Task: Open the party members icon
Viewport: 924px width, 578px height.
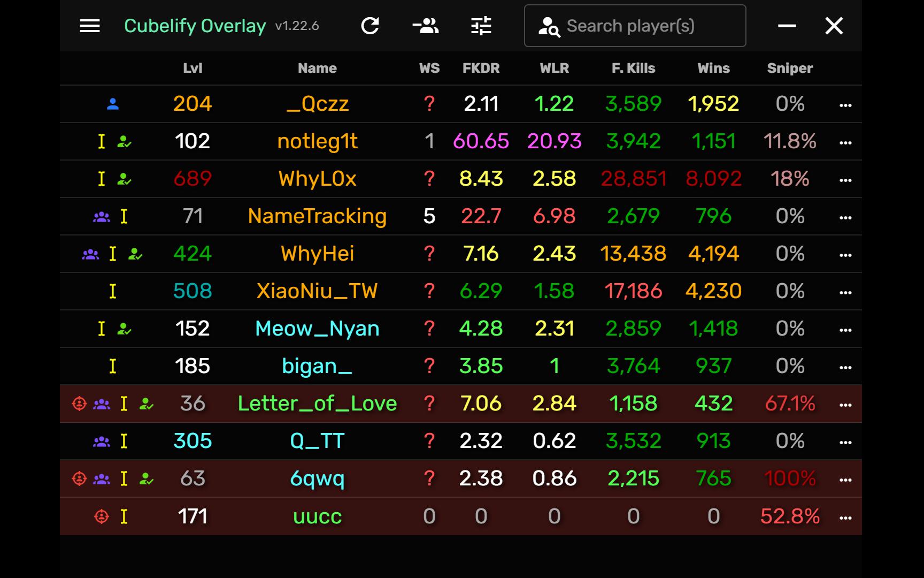Action: (x=426, y=26)
